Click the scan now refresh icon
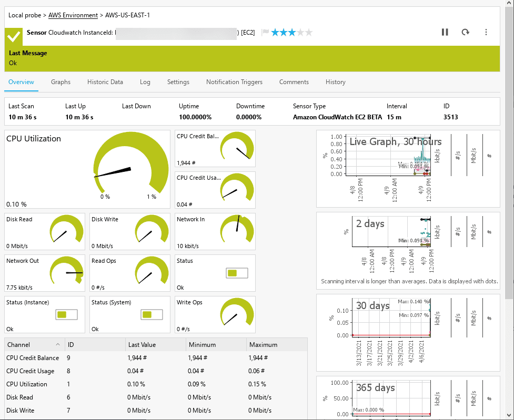The width and height of the screenshot is (514, 420). coord(466,32)
